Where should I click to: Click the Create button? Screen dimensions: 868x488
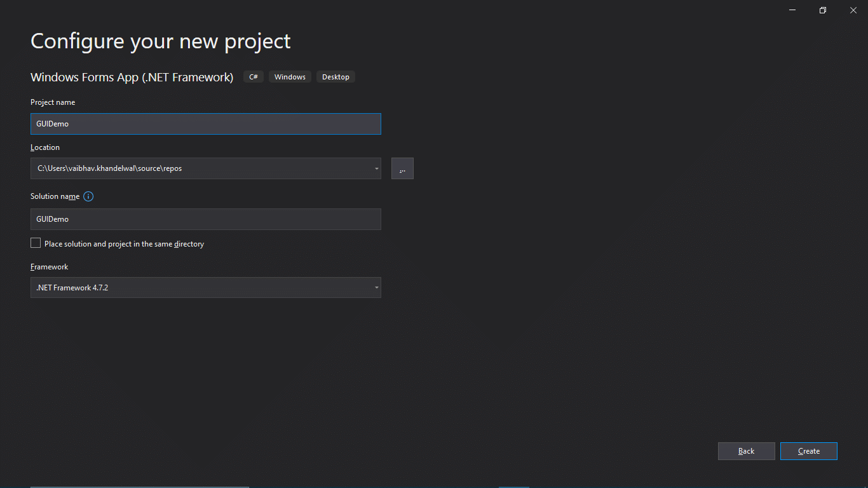coord(808,451)
